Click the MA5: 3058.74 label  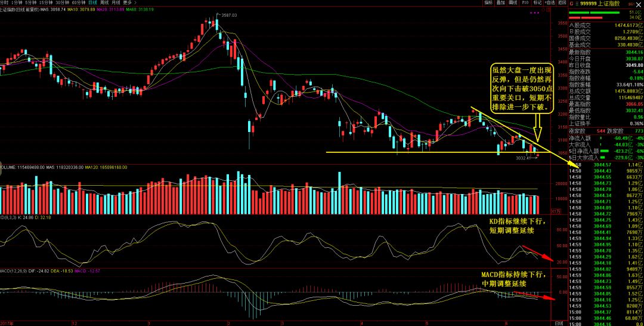[x=53, y=9]
